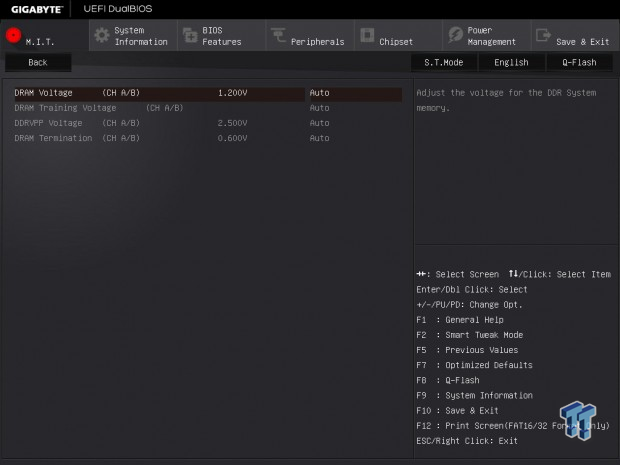Click the ESC/Right Click Exit hint
This screenshot has height=465, width=620.
pyautogui.click(x=467, y=440)
